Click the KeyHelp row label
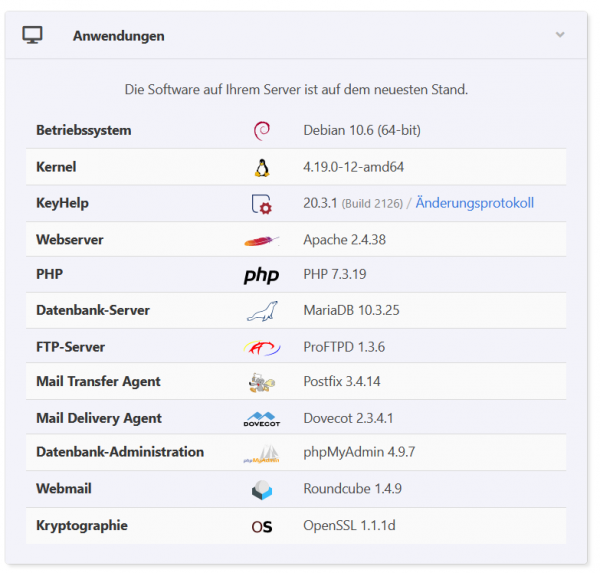Screen dimensions: 600x573 click(x=62, y=203)
